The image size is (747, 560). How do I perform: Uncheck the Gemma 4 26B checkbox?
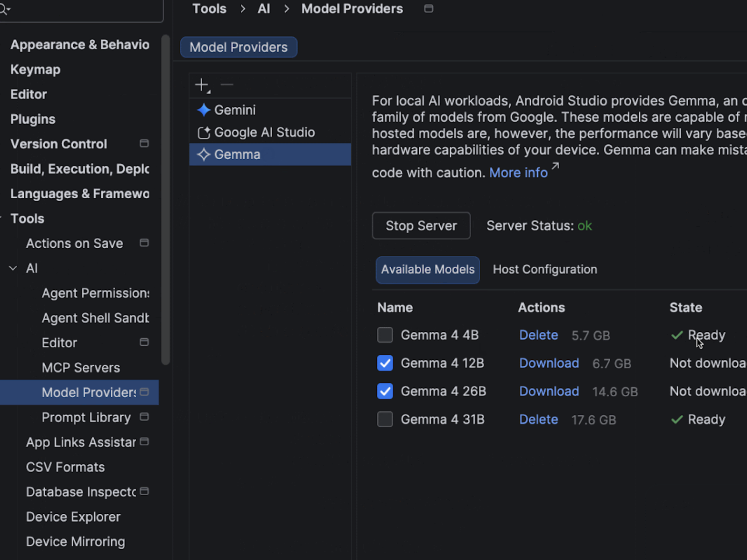(385, 391)
